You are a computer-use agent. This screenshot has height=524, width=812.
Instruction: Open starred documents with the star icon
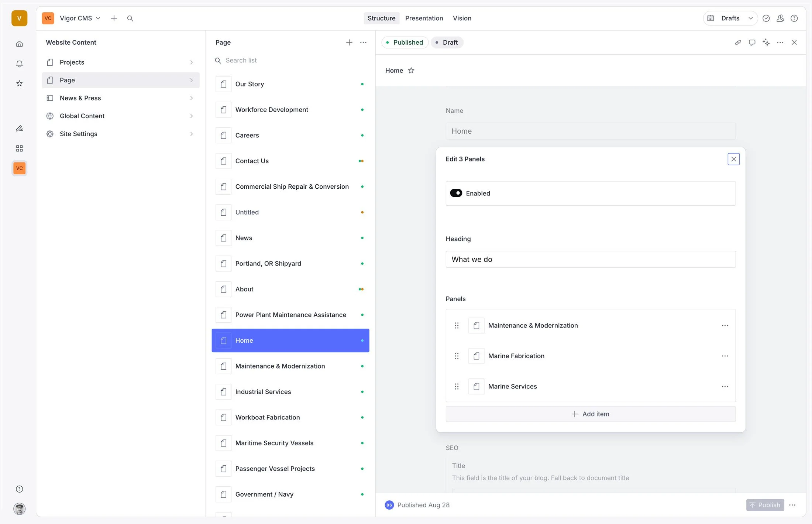tap(19, 83)
